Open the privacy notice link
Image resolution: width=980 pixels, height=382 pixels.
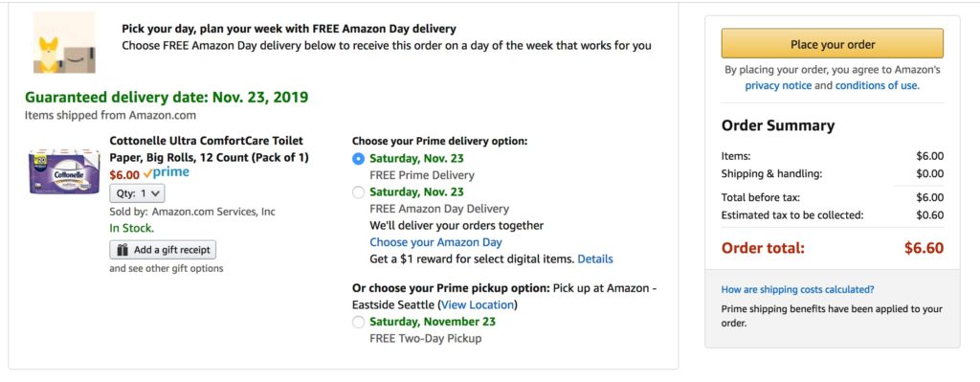pyautogui.click(x=778, y=85)
